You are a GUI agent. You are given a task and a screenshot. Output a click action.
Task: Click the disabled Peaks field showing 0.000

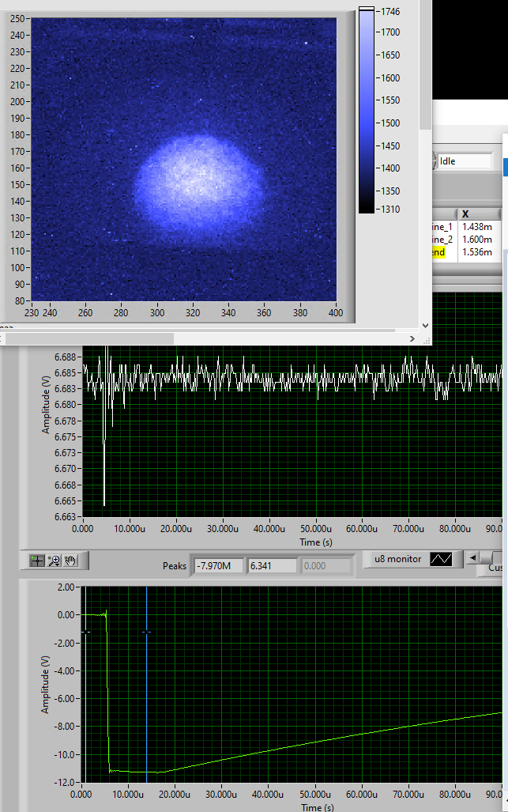pyautogui.click(x=325, y=565)
